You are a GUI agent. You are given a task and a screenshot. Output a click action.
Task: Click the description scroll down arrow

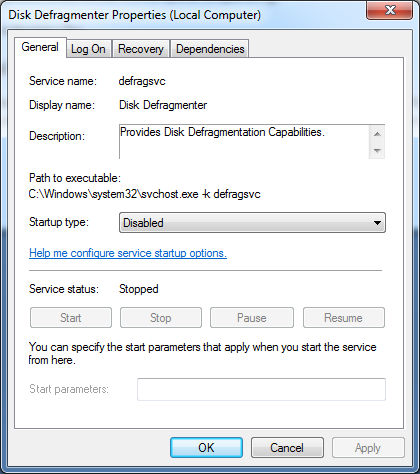[x=377, y=150]
